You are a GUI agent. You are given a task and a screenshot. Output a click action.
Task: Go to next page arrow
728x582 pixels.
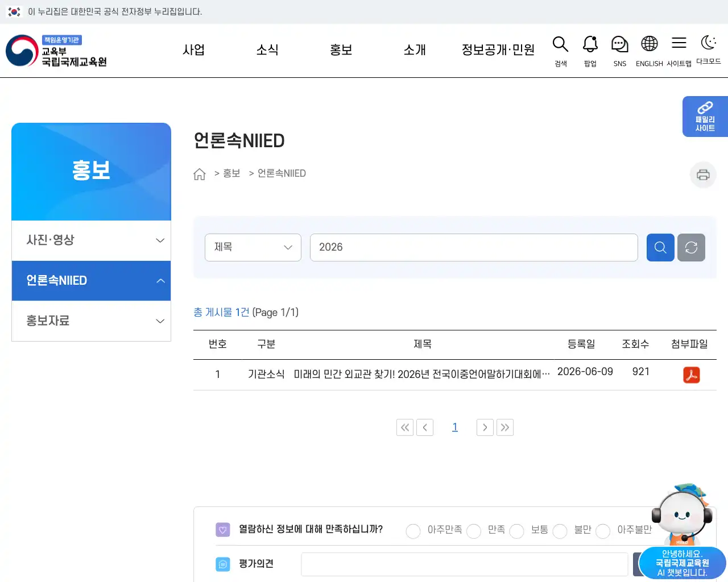(x=485, y=427)
